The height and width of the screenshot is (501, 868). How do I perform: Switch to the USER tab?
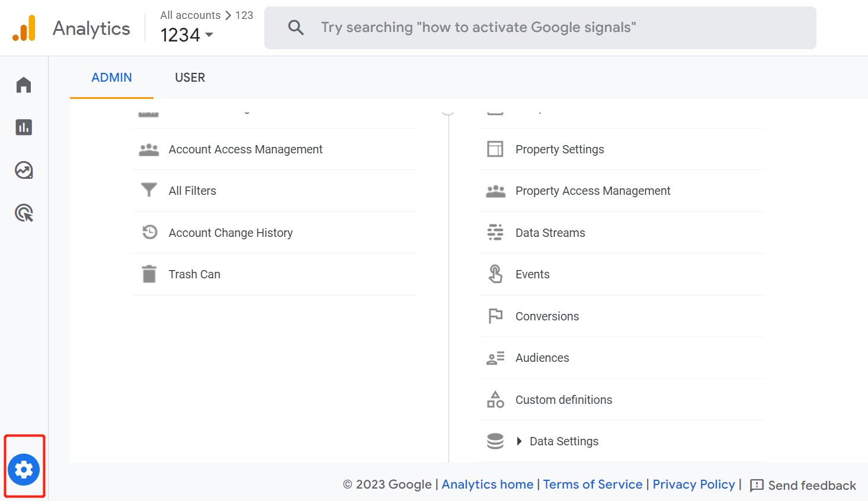point(190,78)
